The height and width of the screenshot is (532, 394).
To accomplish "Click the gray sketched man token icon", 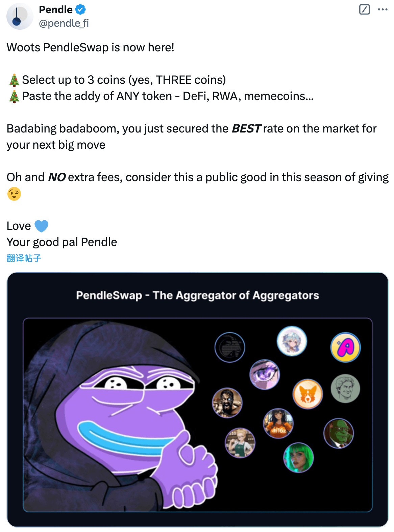I will [345, 388].
